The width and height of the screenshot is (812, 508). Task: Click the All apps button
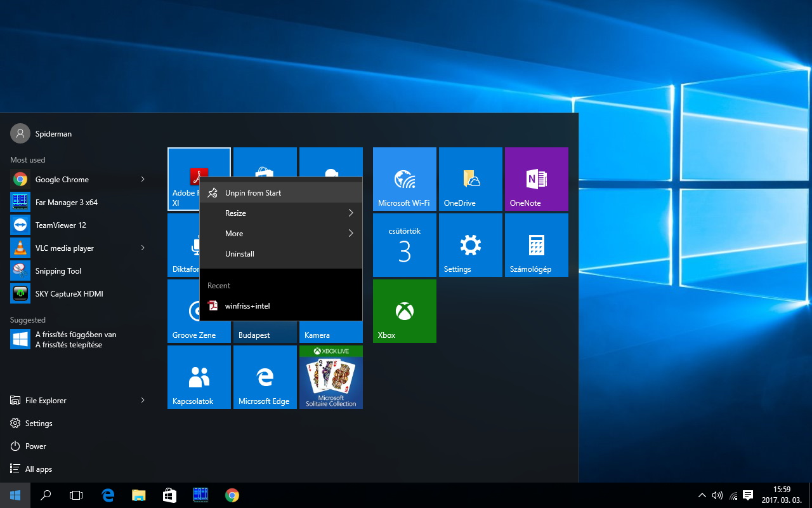(38, 469)
